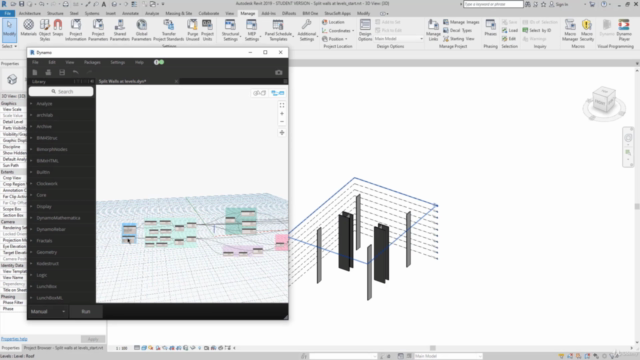Image resolution: width=640 pixels, height=360 pixels.
Task: Open Main Model design option dropdown
Action: pos(398,39)
